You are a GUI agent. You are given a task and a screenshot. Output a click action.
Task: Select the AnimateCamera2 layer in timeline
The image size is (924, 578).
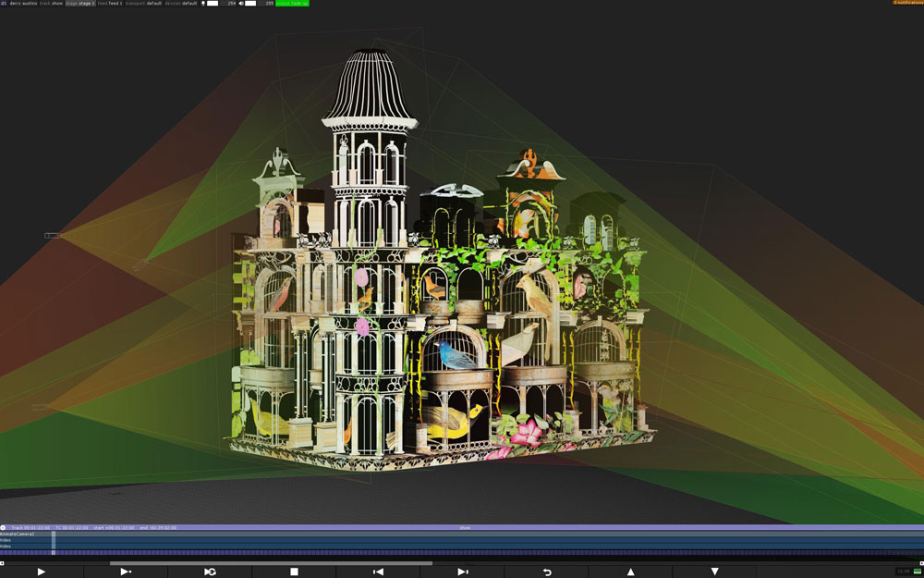pyautogui.click(x=18, y=534)
